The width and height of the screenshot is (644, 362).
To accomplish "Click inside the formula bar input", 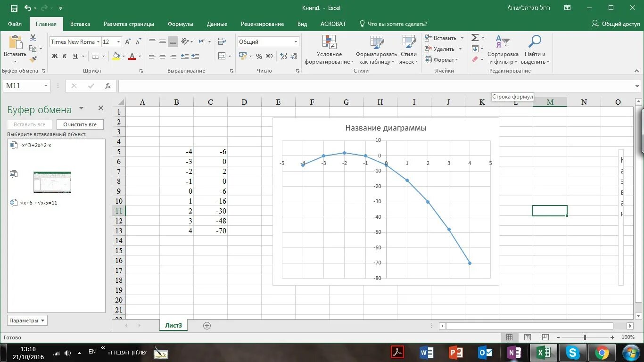I will click(376, 86).
